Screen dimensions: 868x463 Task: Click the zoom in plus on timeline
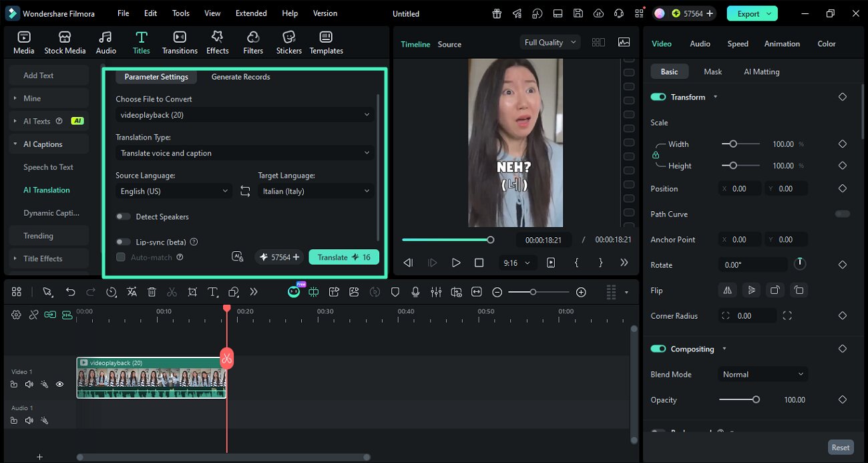(x=581, y=292)
